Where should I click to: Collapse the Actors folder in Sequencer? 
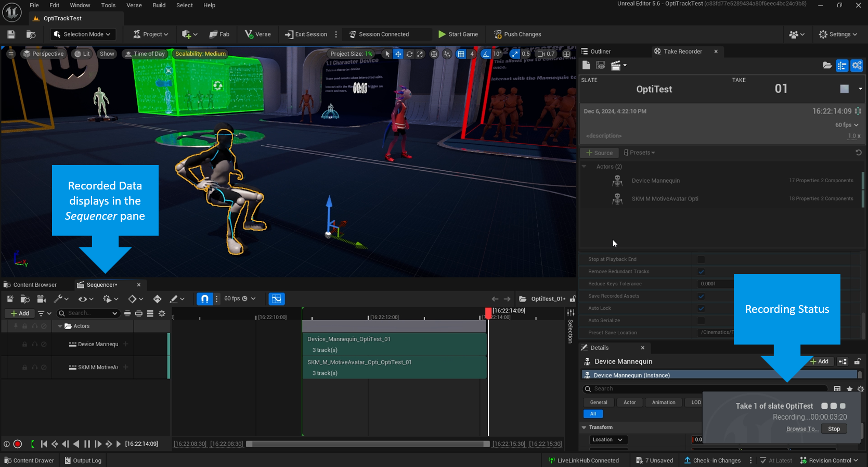pyautogui.click(x=60, y=326)
